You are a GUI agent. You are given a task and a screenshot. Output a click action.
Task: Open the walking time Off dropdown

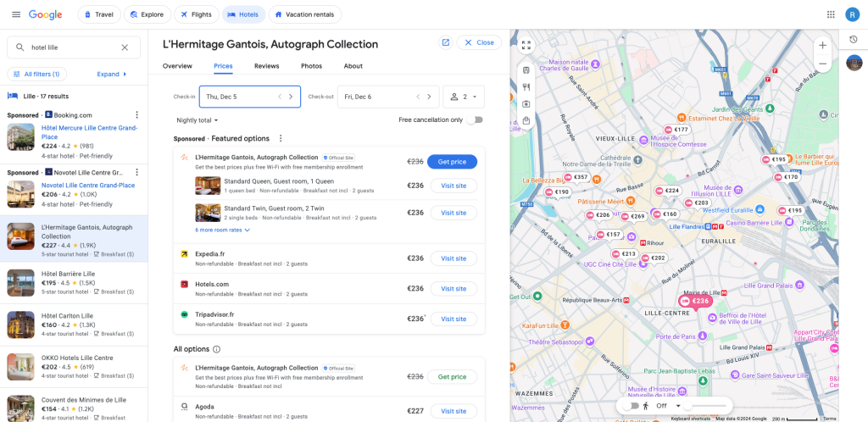[x=668, y=406]
